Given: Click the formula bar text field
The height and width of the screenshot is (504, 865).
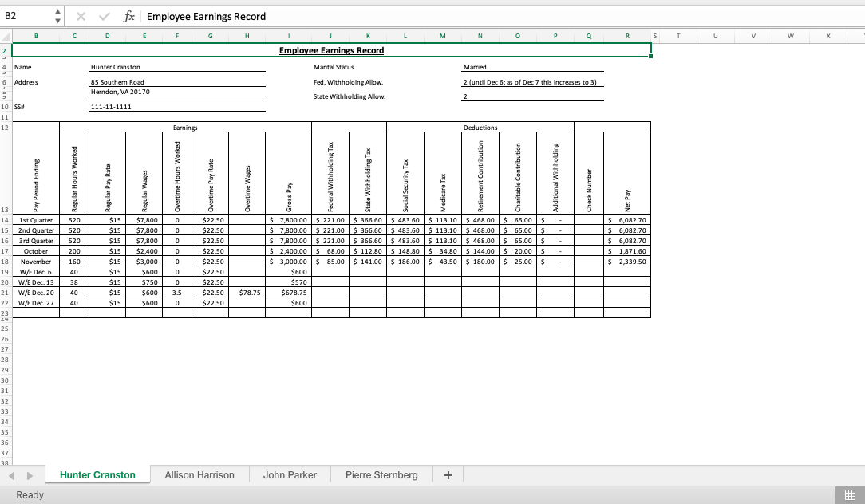Looking at the screenshot, I should (x=502, y=17).
